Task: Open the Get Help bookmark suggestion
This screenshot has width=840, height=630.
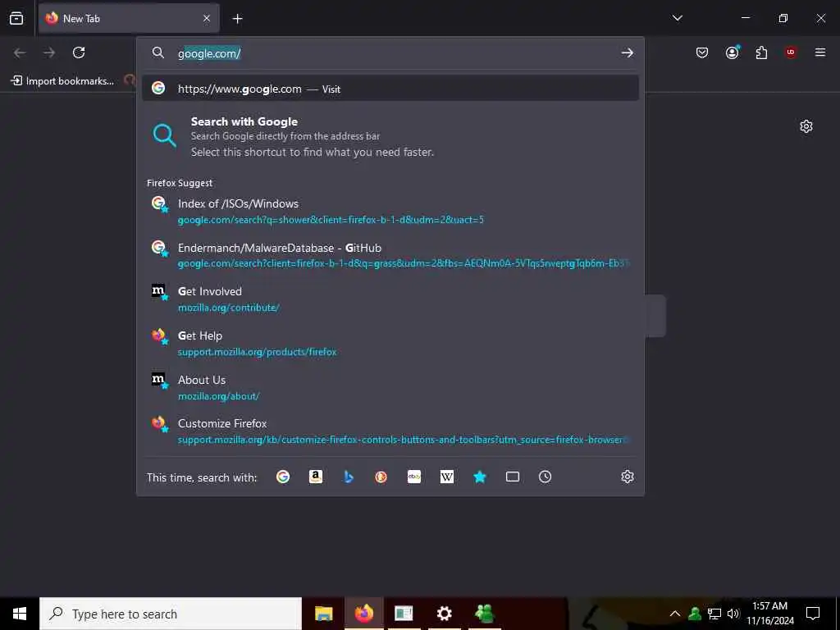Action: pyautogui.click(x=390, y=343)
